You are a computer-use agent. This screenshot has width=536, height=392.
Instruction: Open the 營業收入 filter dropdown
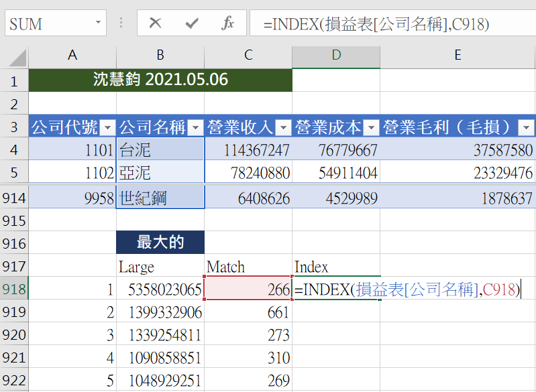click(283, 128)
